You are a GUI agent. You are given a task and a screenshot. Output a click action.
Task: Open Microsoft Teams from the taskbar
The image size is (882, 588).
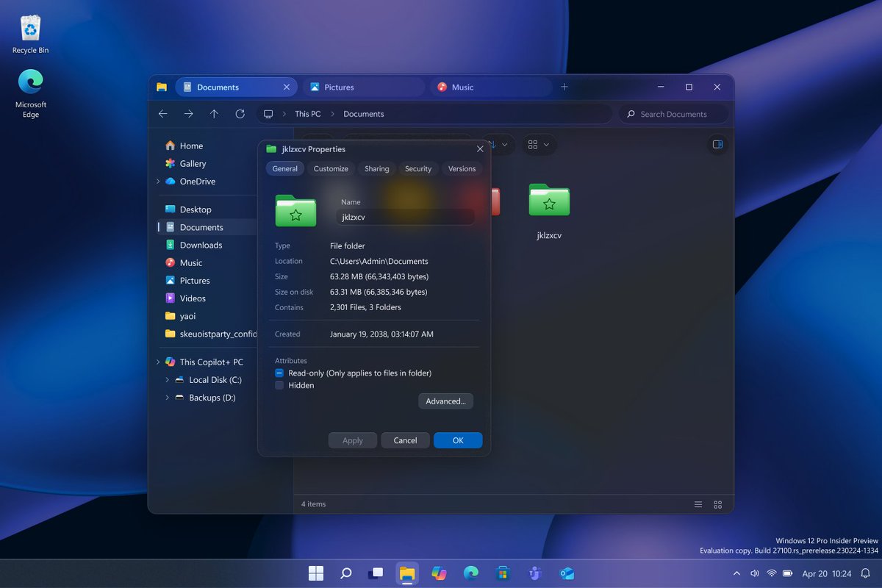(535, 573)
